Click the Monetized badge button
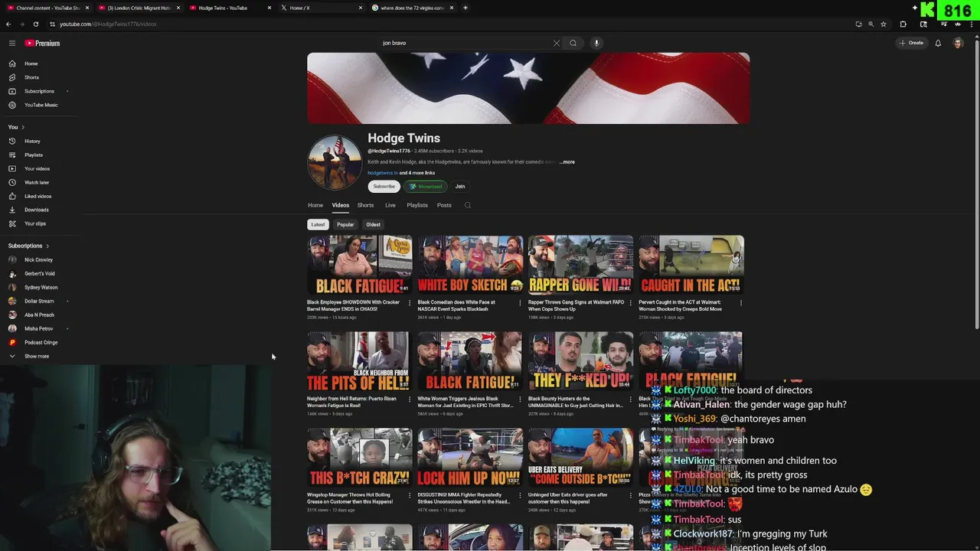This screenshot has width=980, height=551. (x=426, y=186)
